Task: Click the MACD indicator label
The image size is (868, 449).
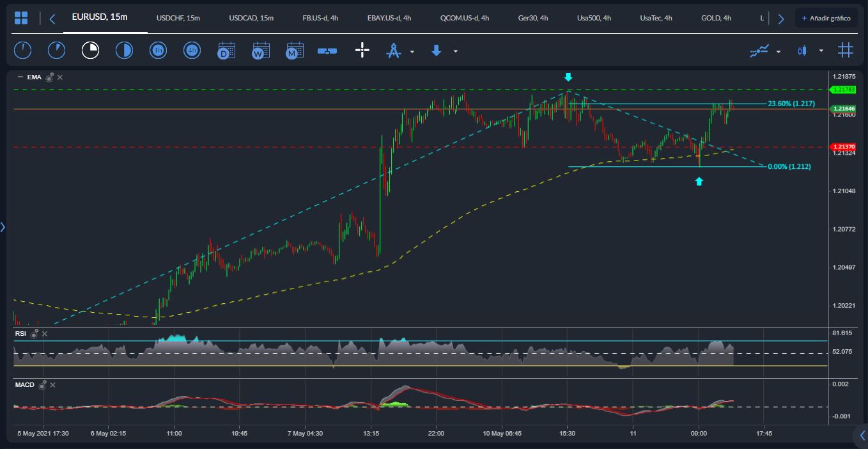Action: [x=25, y=385]
